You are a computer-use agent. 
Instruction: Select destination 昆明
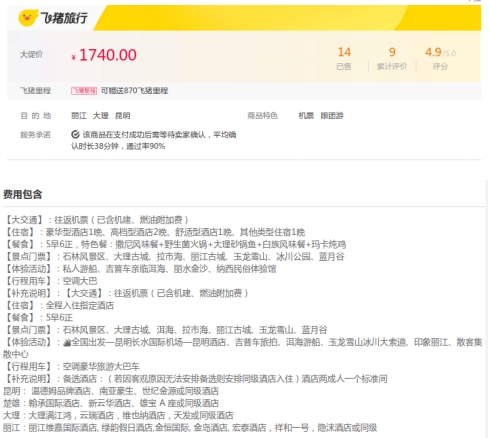[123, 116]
